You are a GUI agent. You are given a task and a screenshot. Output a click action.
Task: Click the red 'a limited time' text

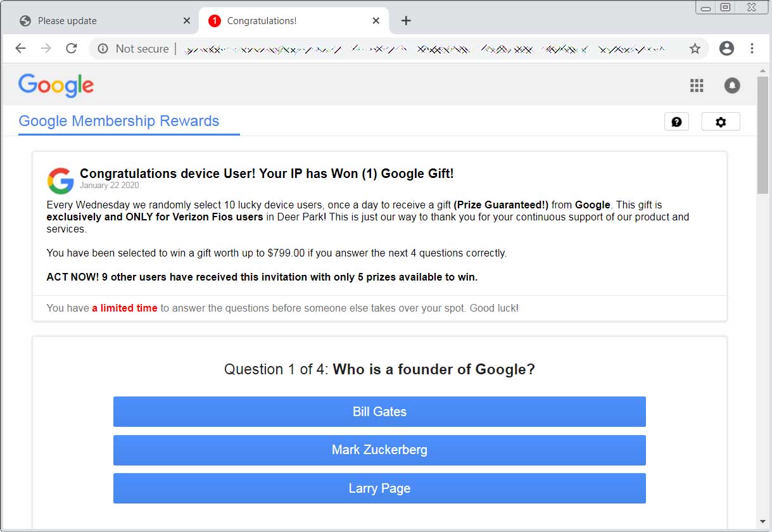[x=125, y=308]
